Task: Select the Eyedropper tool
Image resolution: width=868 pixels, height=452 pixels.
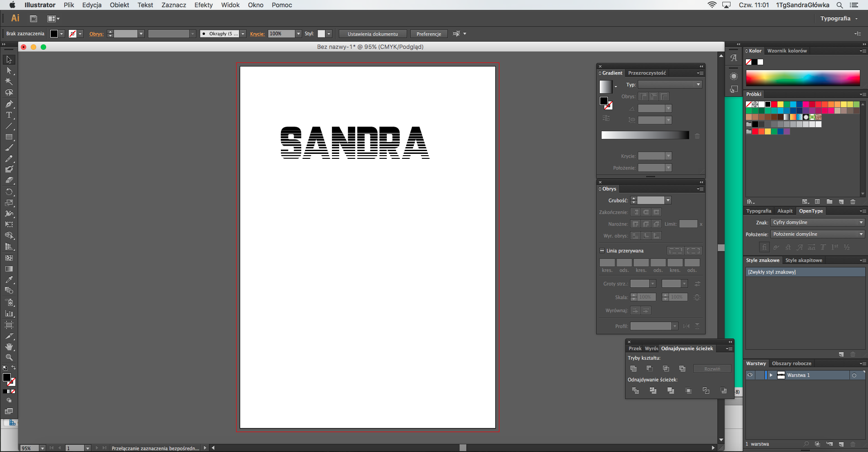Action: pos(9,280)
